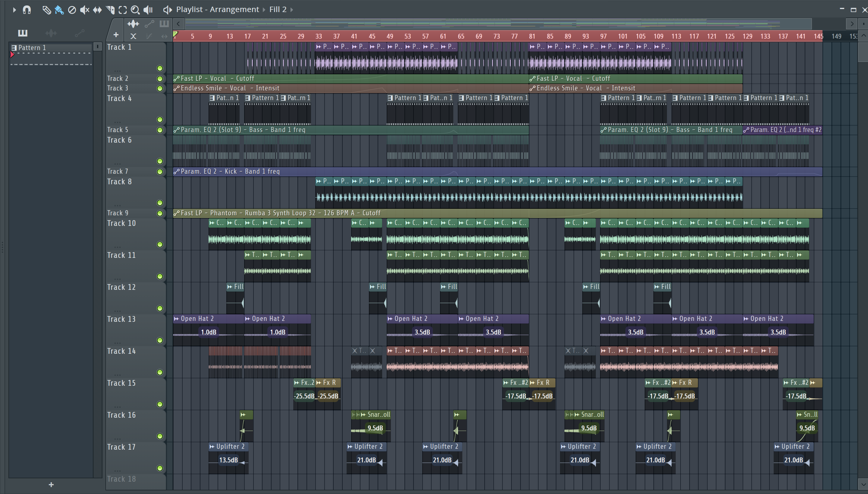Click the Track 1 header label
This screenshot has width=868, height=494.
[x=119, y=48]
